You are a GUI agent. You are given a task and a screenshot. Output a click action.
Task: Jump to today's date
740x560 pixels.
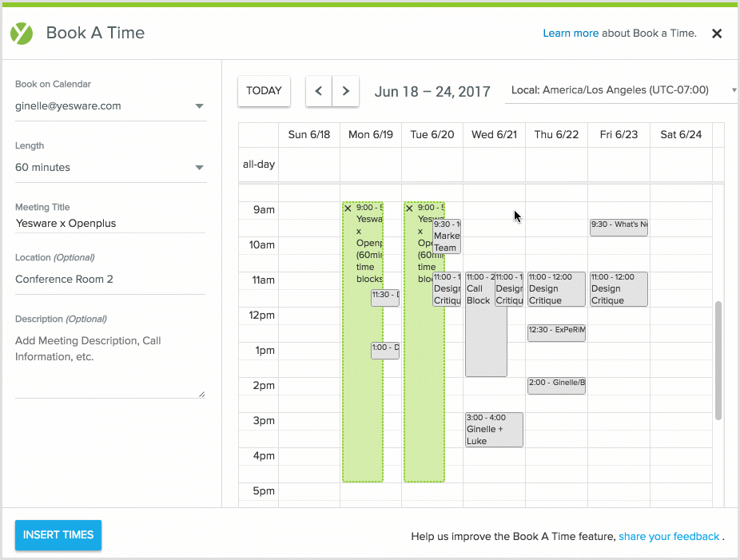point(264,91)
